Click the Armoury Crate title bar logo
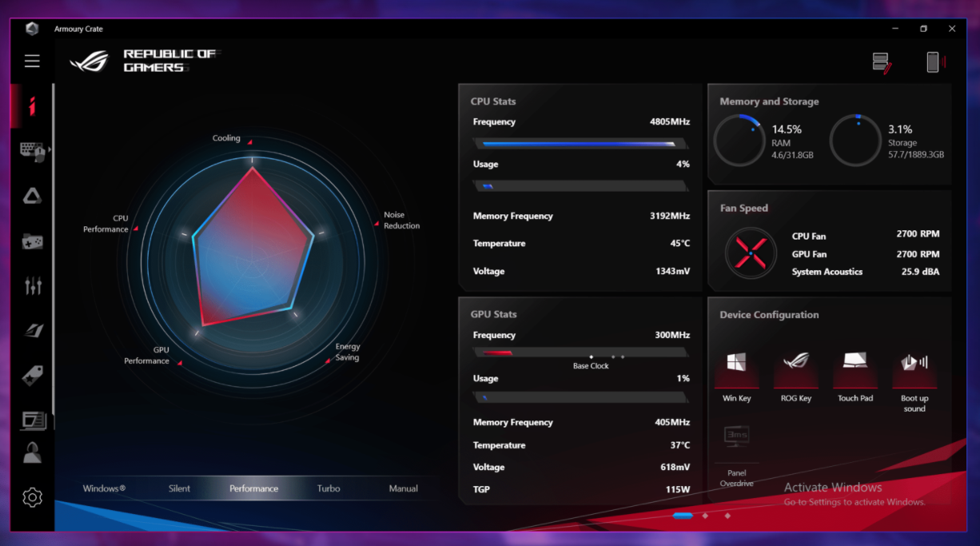 pos(32,29)
